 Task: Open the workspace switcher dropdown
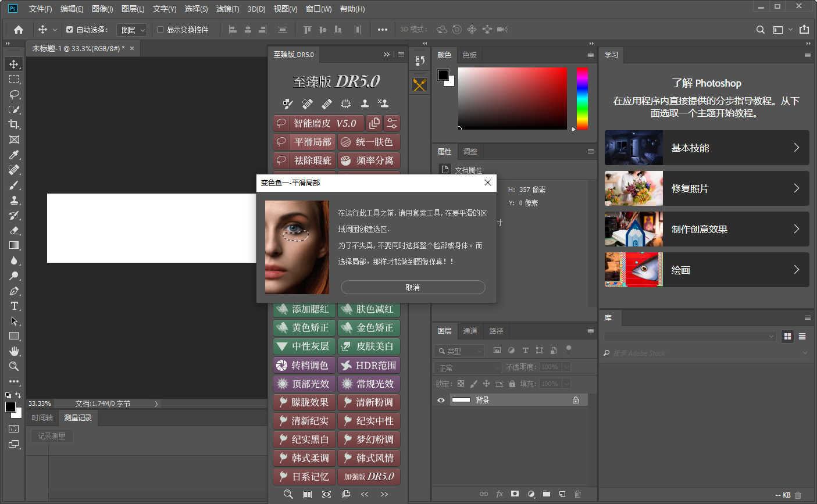click(x=782, y=30)
